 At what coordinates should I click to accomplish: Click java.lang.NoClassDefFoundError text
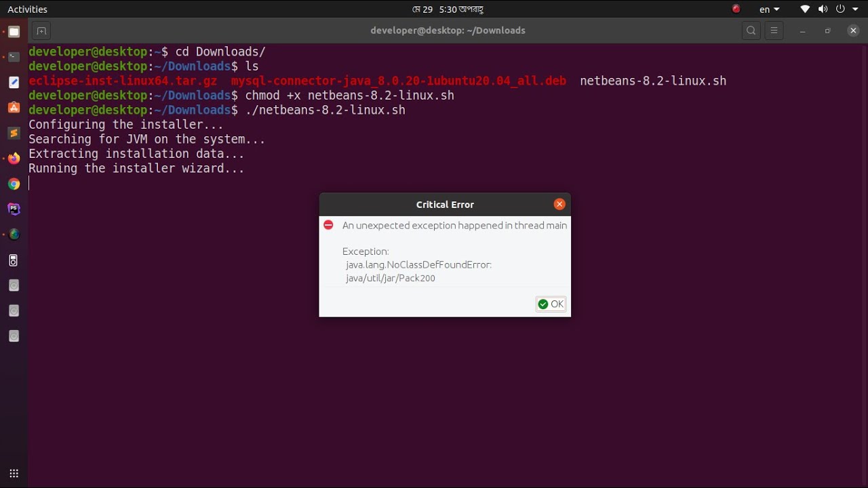(x=418, y=265)
